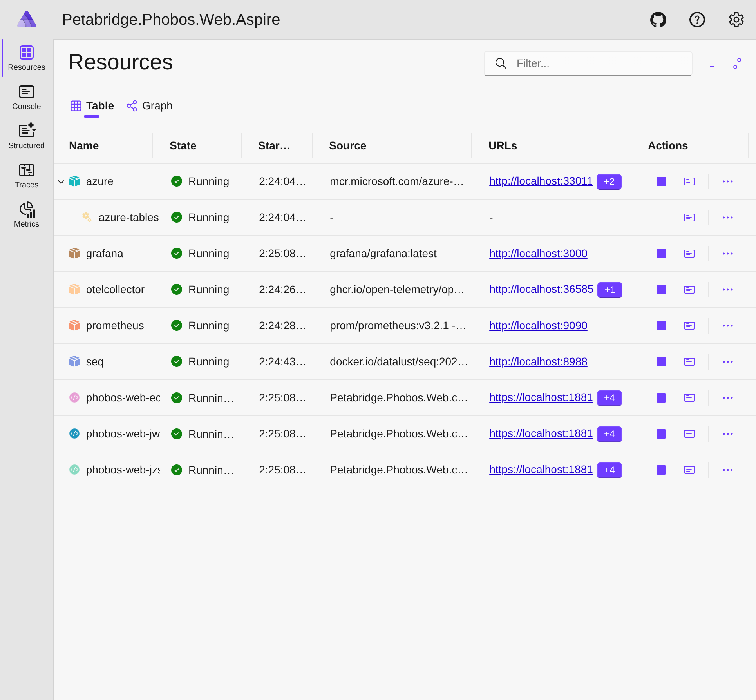The image size is (756, 700).
Task: Open more actions for grafana
Action: pyautogui.click(x=728, y=254)
